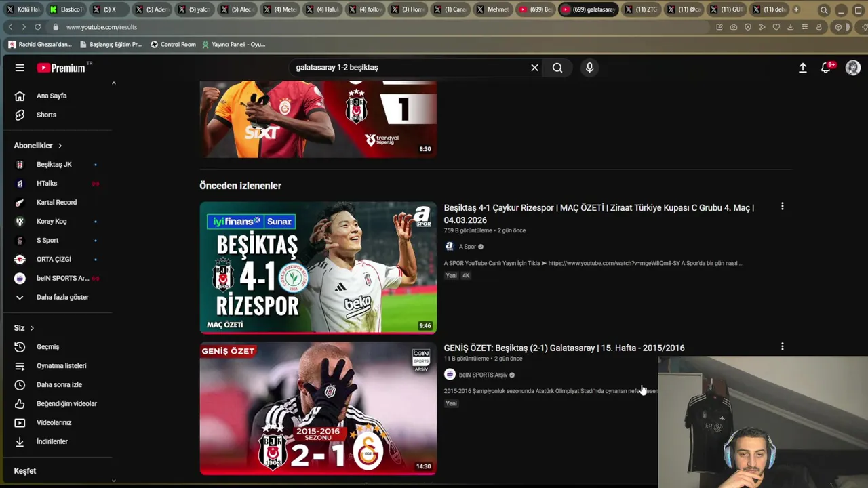Open browser downloads icon

pyautogui.click(x=791, y=27)
